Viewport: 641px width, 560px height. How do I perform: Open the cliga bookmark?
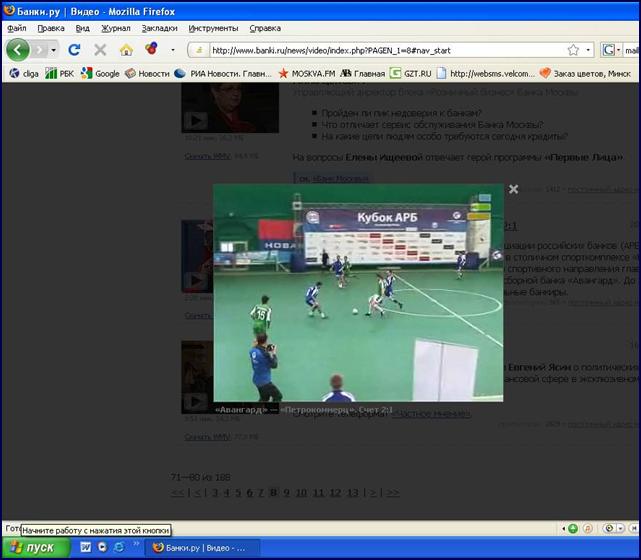24,74
